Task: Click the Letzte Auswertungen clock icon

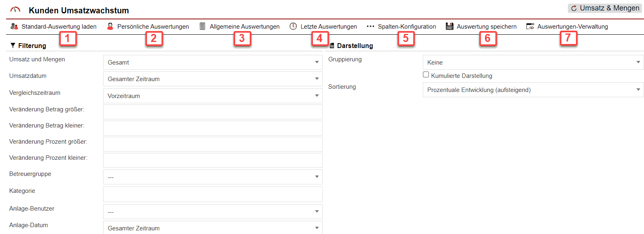Action: coord(293,26)
